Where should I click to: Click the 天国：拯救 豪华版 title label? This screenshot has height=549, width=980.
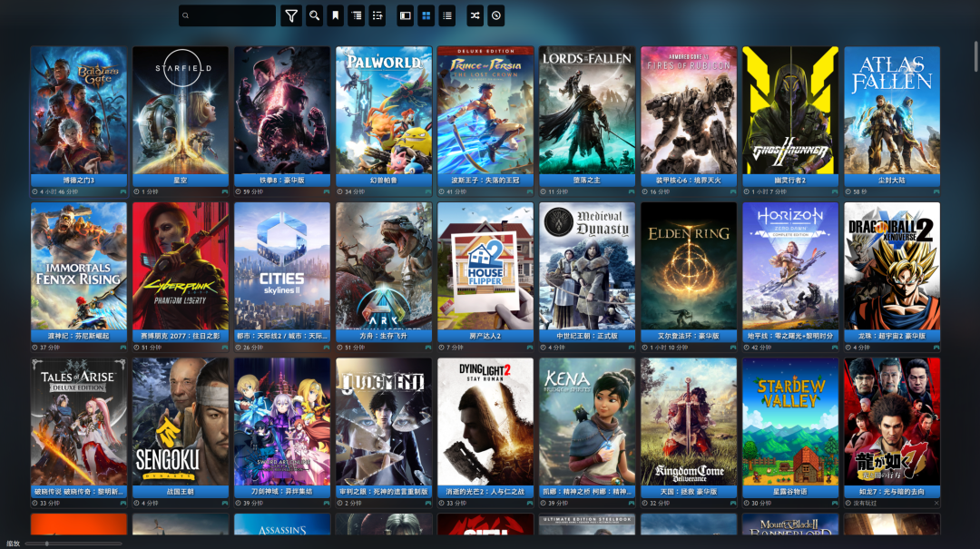[x=689, y=492]
